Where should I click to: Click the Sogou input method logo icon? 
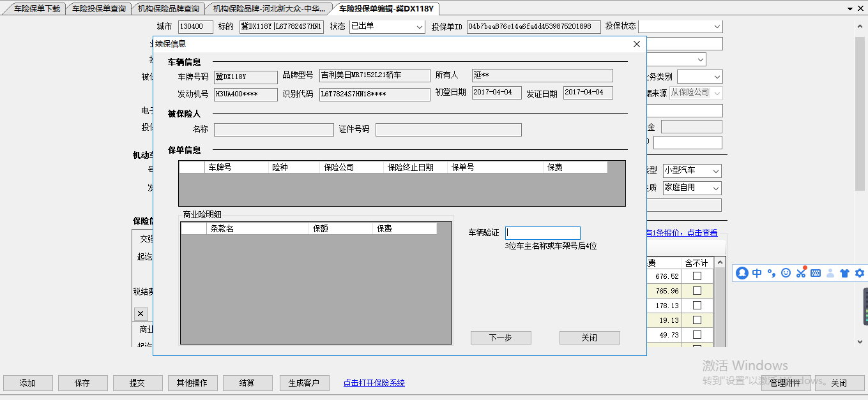[x=742, y=273]
